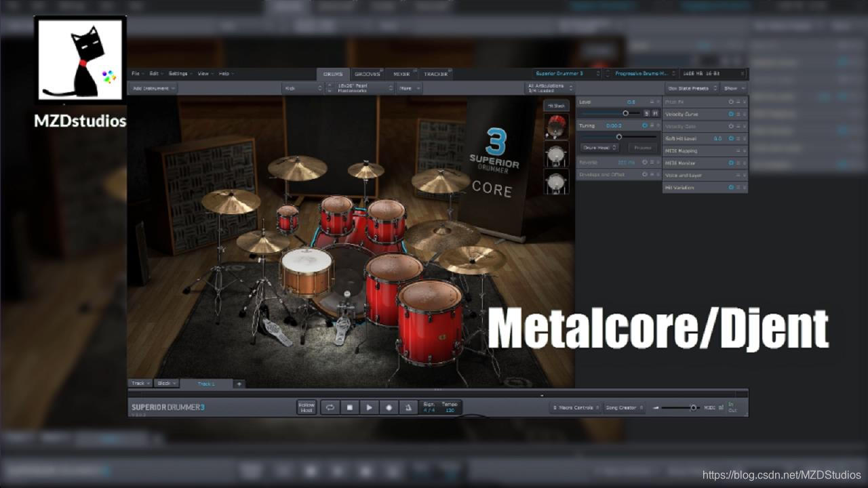Start playback with the play icon
This screenshot has height=488, width=868.
click(370, 407)
